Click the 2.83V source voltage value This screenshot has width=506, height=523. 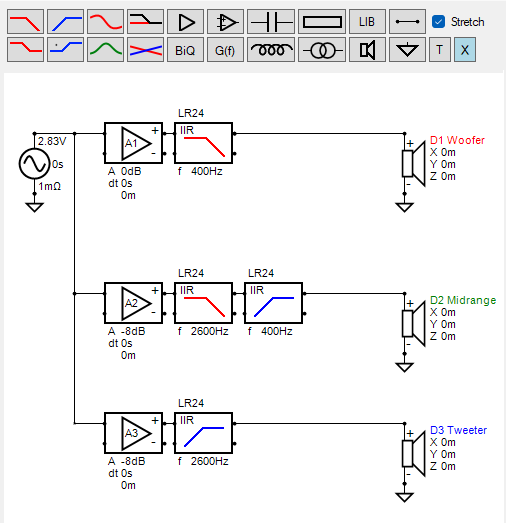click(52, 141)
